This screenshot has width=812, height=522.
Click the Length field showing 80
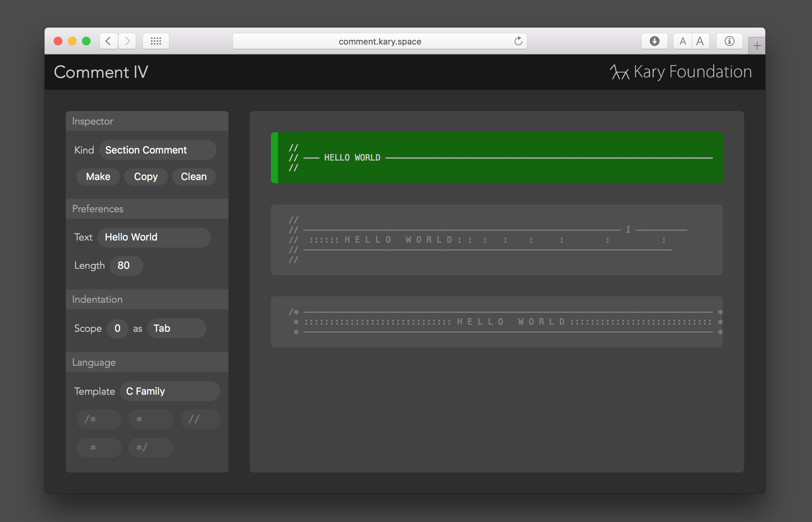[x=126, y=266]
